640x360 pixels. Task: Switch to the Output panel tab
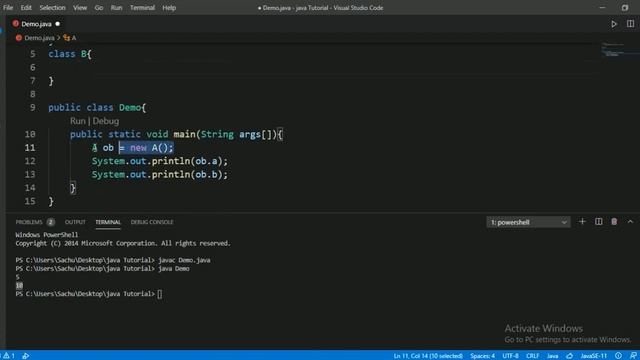click(75, 222)
